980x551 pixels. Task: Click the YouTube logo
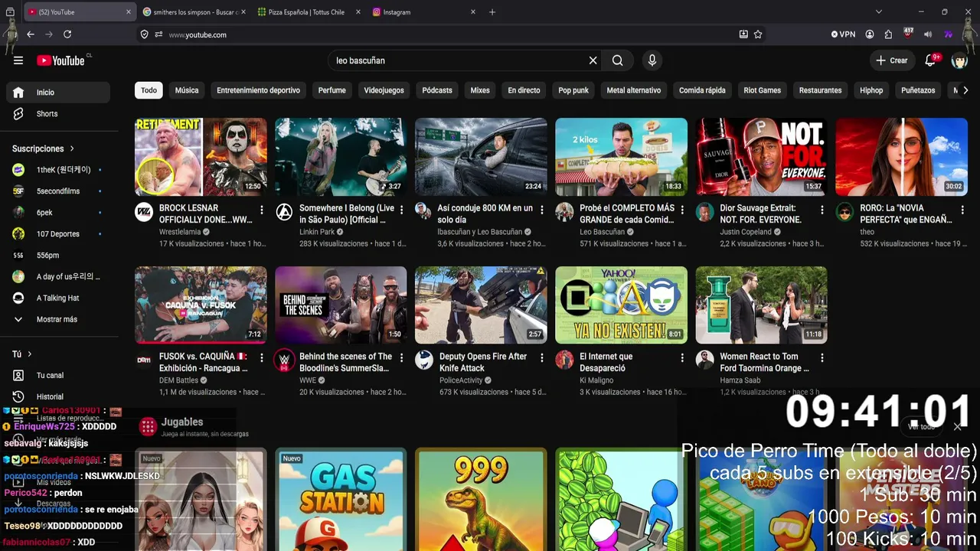(60, 60)
